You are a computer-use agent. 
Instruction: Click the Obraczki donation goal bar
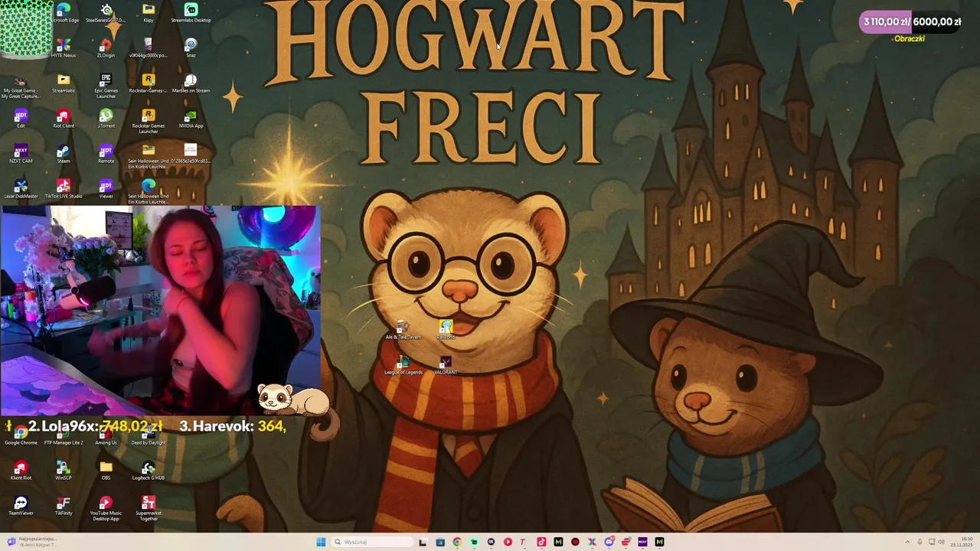[910, 22]
